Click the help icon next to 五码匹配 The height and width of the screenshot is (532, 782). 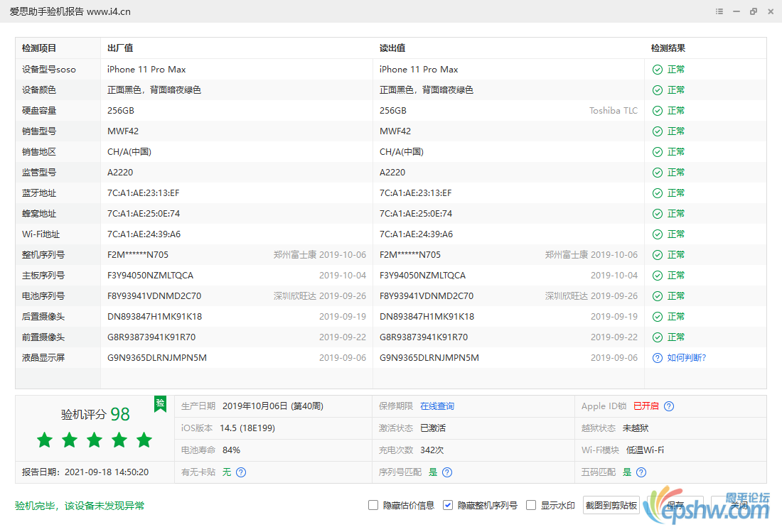click(641, 472)
